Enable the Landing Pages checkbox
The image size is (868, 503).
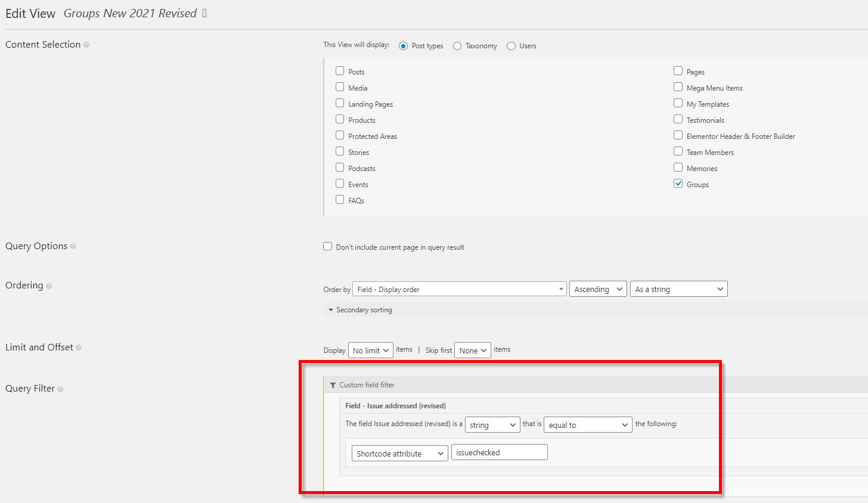[x=340, y=103]
